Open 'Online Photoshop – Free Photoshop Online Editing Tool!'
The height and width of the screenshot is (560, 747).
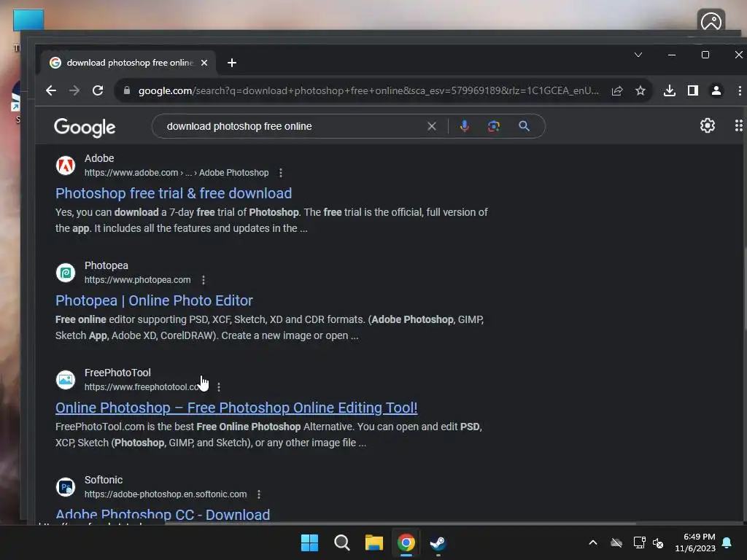pos(236,408)
